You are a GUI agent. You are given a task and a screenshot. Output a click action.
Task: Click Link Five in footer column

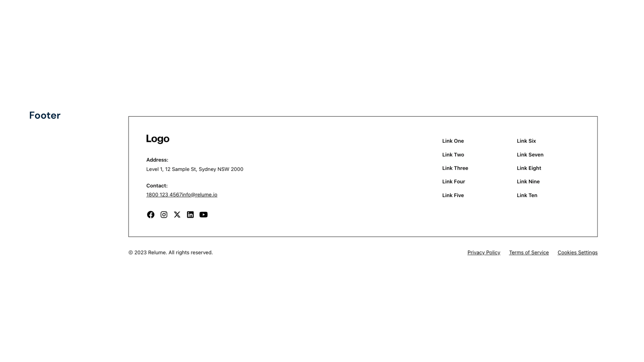click(x=453, y=195)
